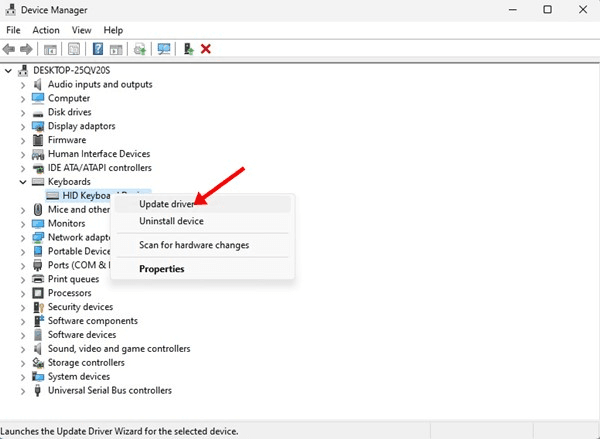Click the Device Manager title bar icon

[11, 10]
